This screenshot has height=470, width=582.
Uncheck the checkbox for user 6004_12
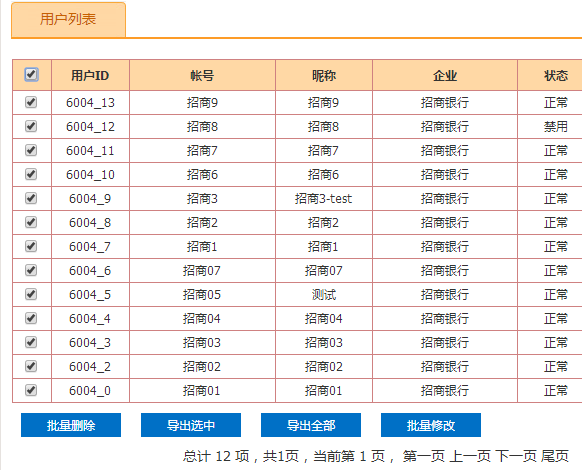click(x=31, y=126)
